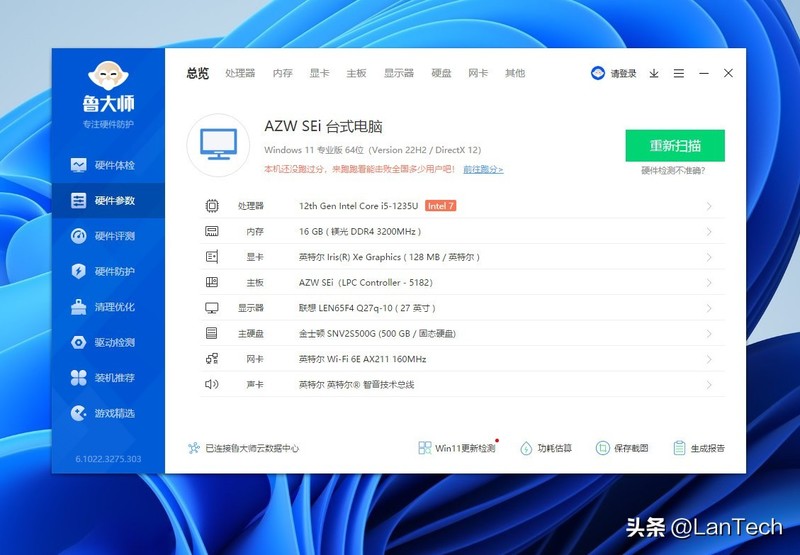The height and width of the screenshot is (555, 800).
Task: Click AZW SEi (LPC Controller - 5182) text
Action: (x=365, y=283)
